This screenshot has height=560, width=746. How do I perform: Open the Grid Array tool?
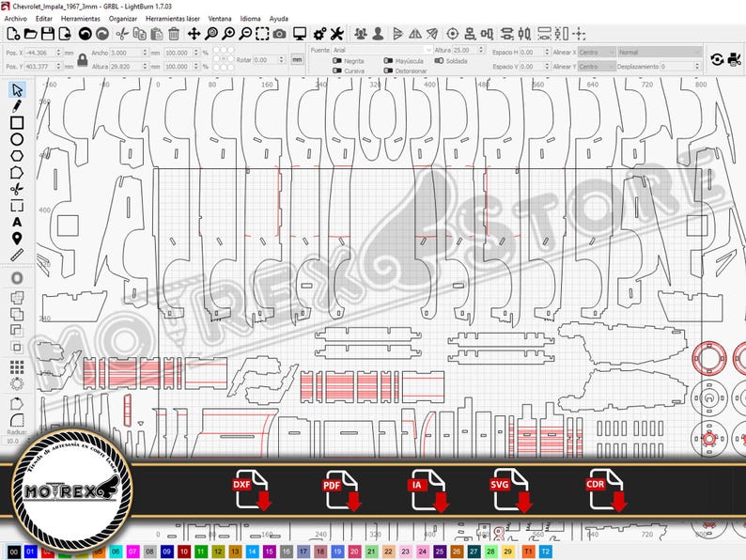(17, 366)
